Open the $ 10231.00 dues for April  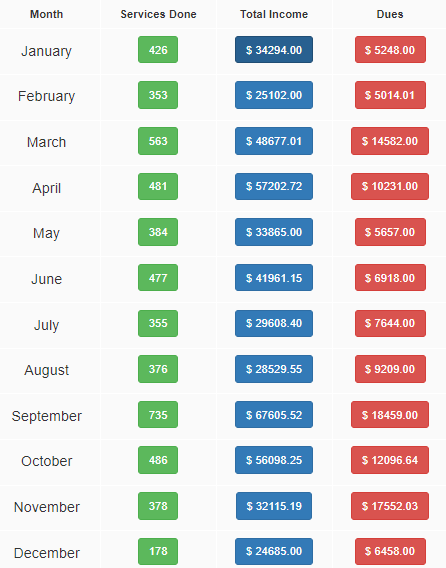click(390, 186)
